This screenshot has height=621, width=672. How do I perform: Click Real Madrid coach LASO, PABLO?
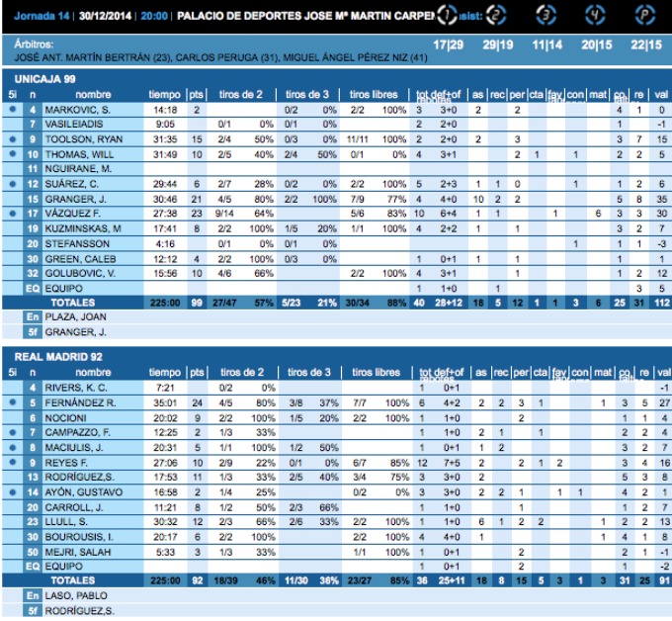point(76,595)
